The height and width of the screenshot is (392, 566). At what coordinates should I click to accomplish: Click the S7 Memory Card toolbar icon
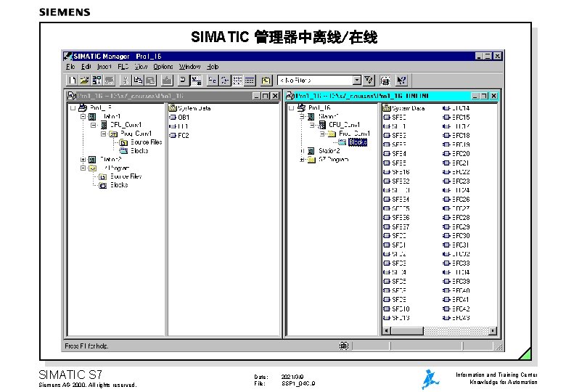tap(110, 80)
